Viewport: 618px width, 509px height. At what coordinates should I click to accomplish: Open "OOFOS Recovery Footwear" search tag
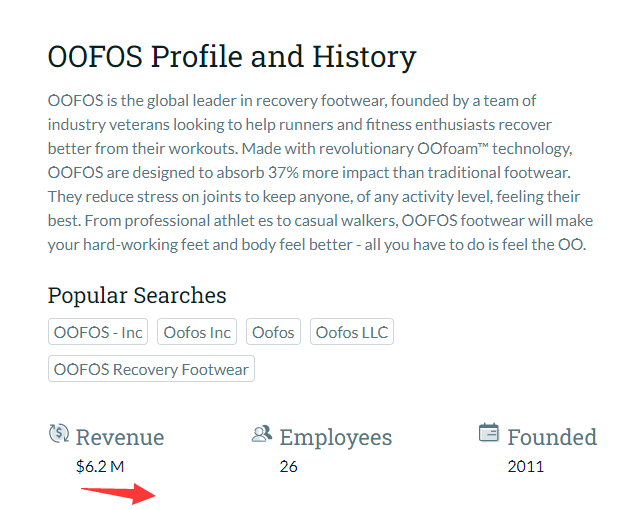pos(151,369)
